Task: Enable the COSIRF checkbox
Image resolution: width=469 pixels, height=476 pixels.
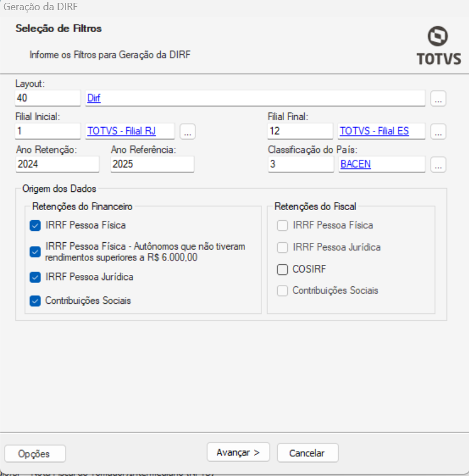Action: pos(282,269)
